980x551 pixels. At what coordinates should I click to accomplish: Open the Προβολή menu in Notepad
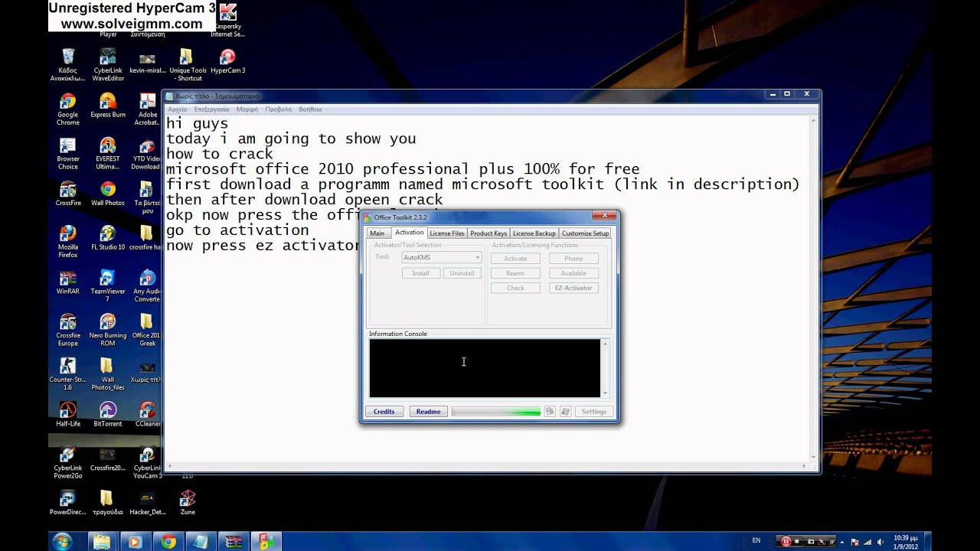(278, 109)
